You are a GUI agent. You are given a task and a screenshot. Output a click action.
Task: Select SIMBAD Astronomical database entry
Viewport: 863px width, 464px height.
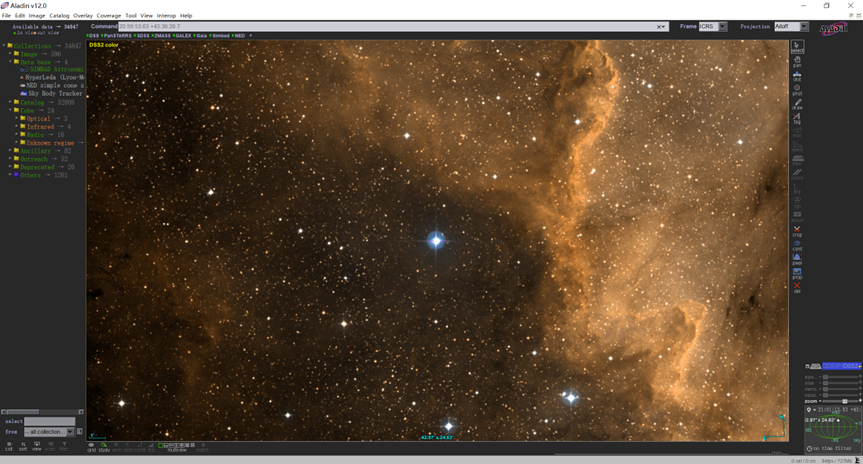(53, 70)
